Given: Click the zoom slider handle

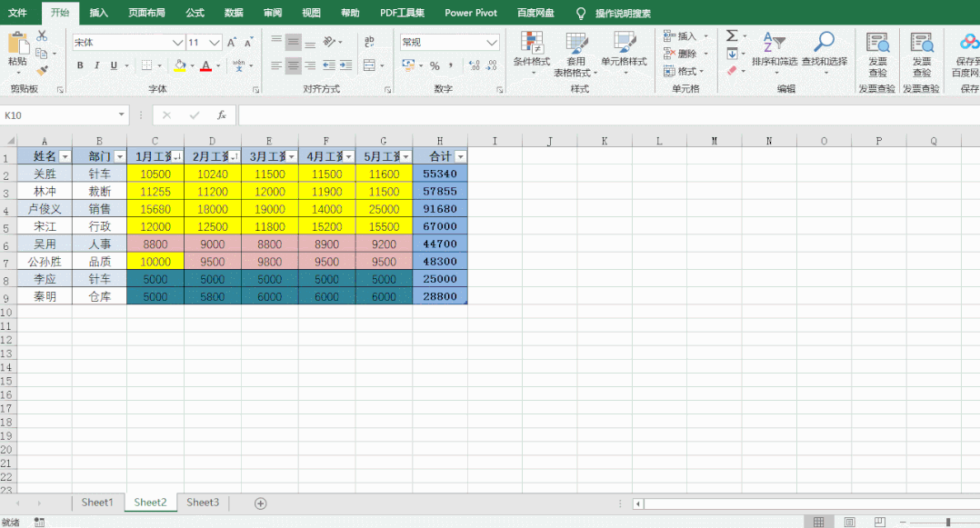Looking at the screenshot, I should point(948,522).
